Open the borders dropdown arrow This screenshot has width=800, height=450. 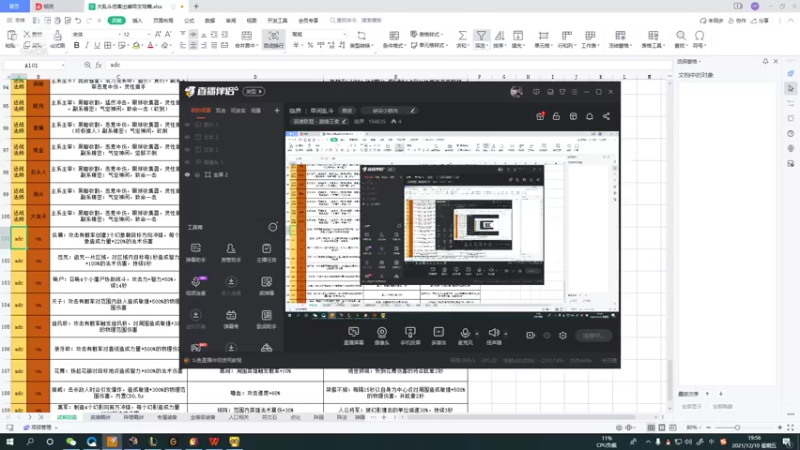pyautogui.click(x=114, y=46)
